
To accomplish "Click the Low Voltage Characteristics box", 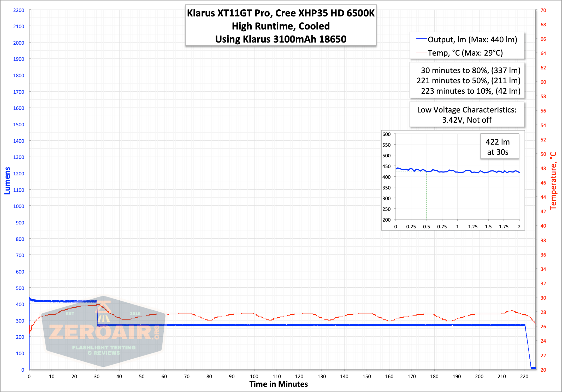I will coord(467,115).
